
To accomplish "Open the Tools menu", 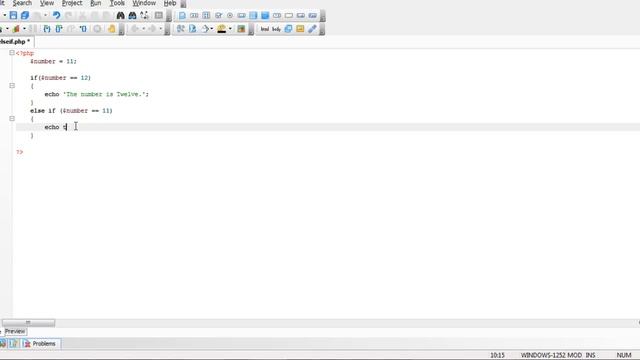I will pos(117,3).
